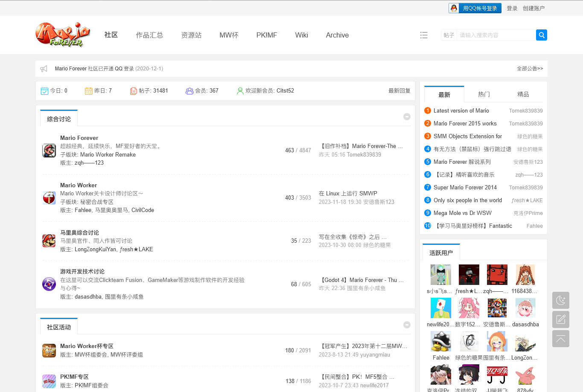Click the 安德鲁斯 user avatar

pyautogui.click(x=497, y=308)
